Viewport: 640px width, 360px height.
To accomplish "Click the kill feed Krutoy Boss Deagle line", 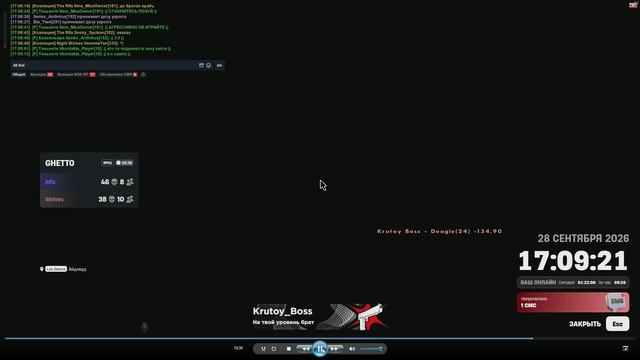I will click(x=440, y=231).
